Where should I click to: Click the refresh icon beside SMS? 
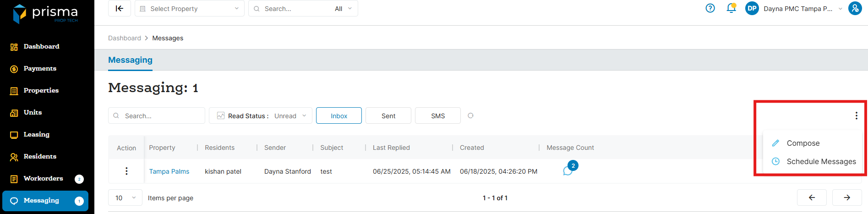470,115
